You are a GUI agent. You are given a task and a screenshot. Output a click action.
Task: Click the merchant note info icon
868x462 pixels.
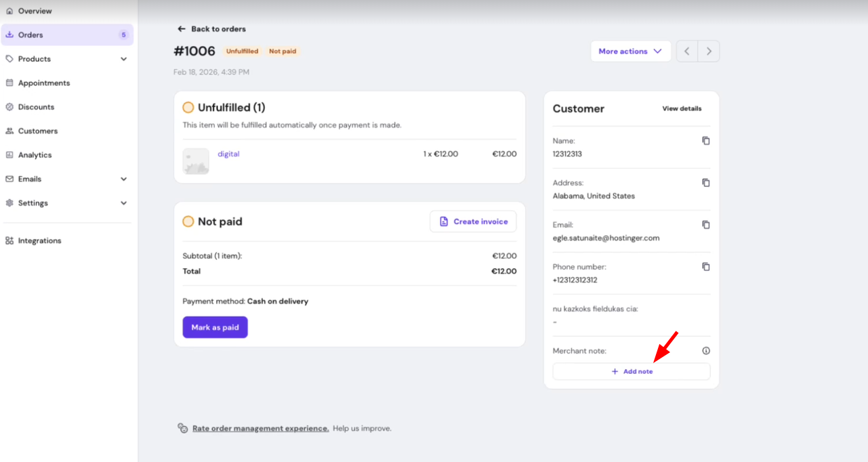pos(705,351)
